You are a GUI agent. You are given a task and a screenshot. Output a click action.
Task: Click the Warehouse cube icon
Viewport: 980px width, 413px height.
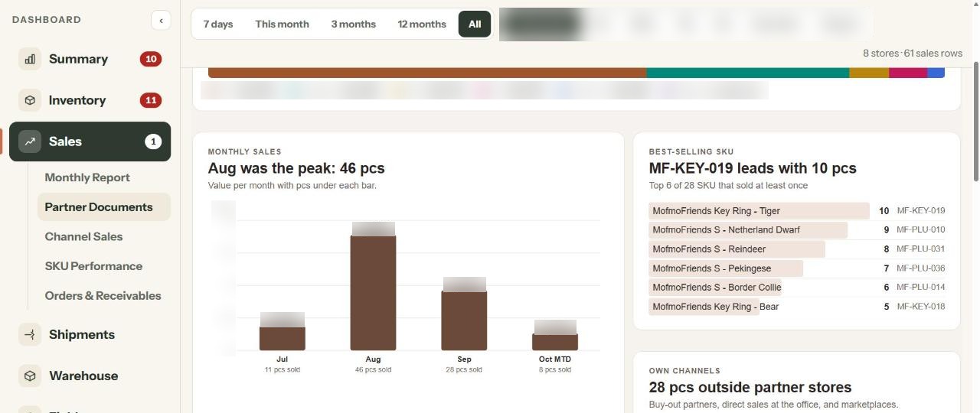point(30,376)
